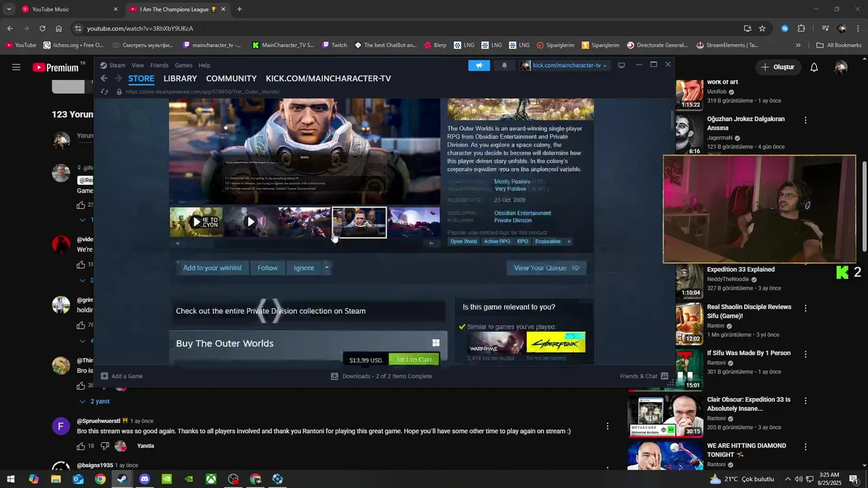Open the Friends menu in Steam
Screen dimensions: 868x488
coord(159,65)
